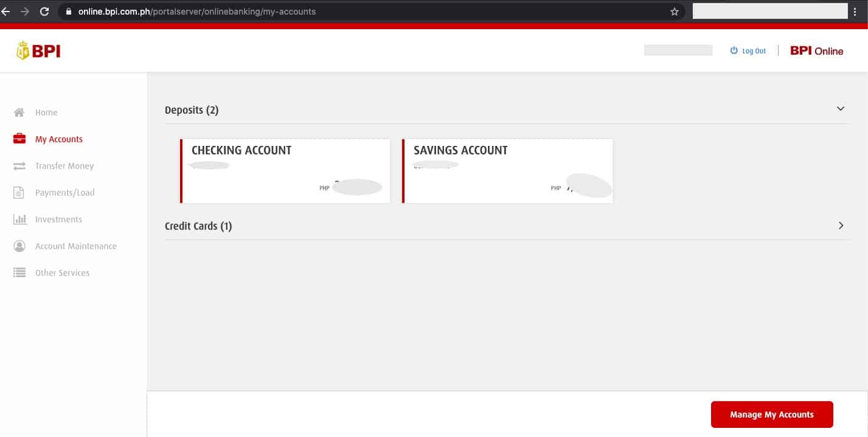Click the Home house icon in sidebar
Viewport: 868px width, 437px height.
click(x=19, y=112)
